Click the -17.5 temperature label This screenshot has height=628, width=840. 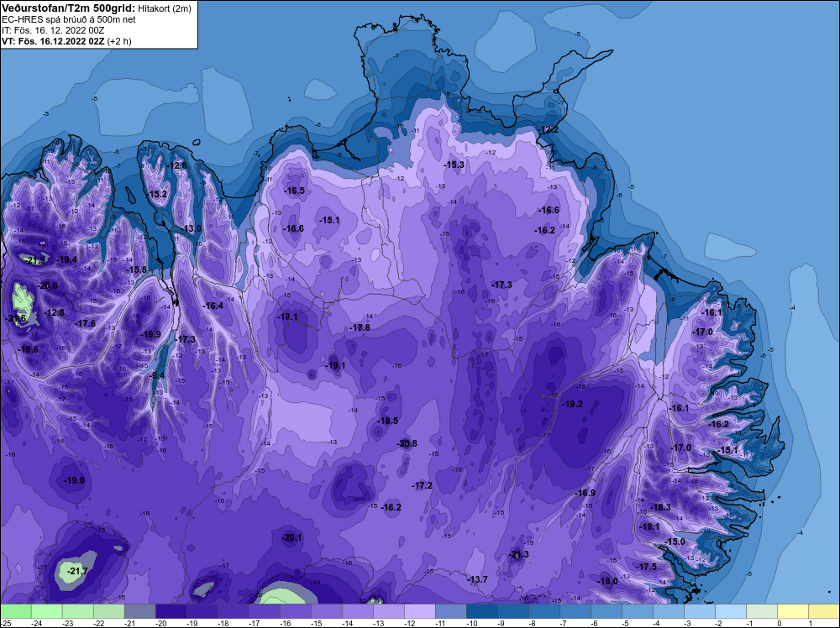click(647, 567)
